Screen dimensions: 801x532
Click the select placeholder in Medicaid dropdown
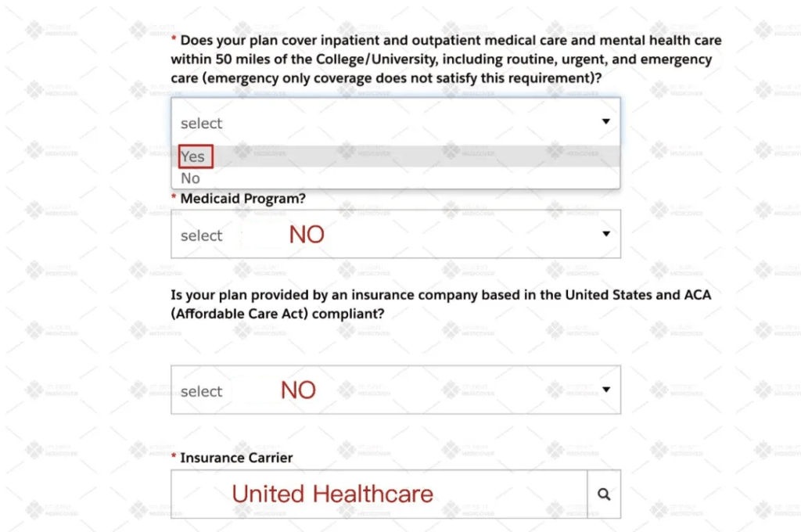click(201, 235)
